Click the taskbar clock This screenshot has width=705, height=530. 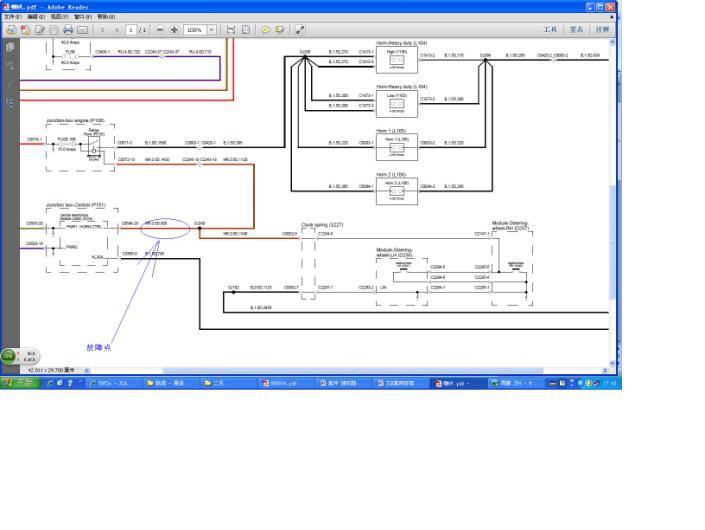(x=610, y=383)
